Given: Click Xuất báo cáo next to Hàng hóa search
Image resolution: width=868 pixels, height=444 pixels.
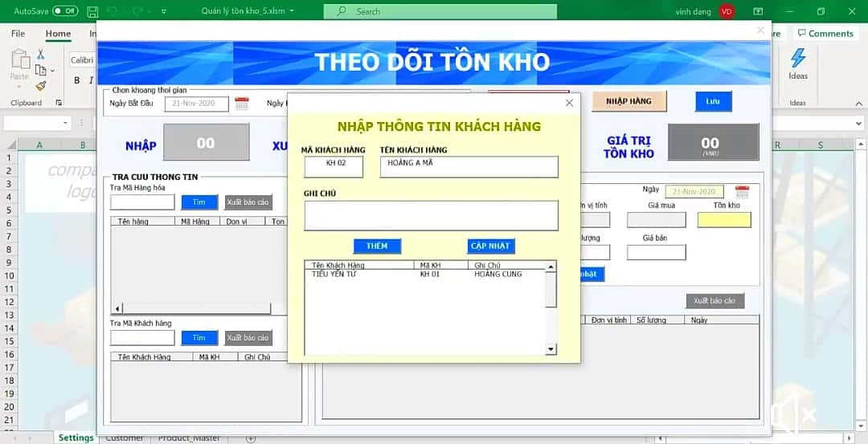Looking at the screenshot, I should tap(248, 202).
